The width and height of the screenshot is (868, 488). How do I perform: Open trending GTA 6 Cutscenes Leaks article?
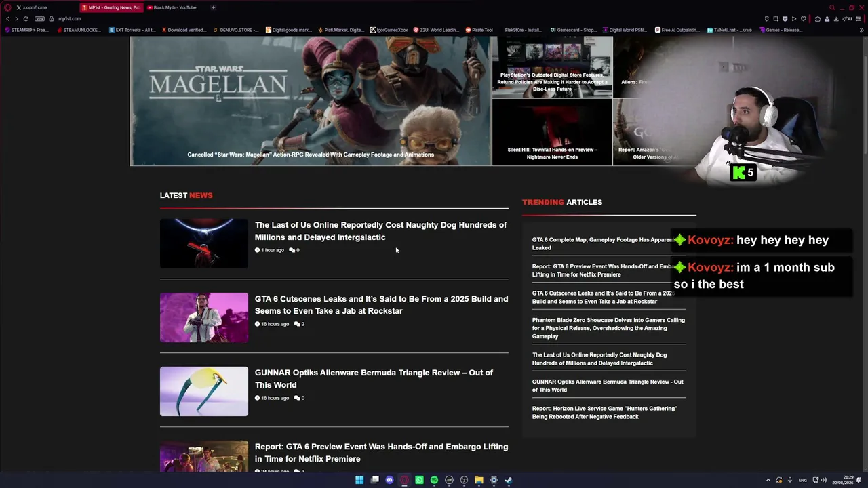click(604, 298)
